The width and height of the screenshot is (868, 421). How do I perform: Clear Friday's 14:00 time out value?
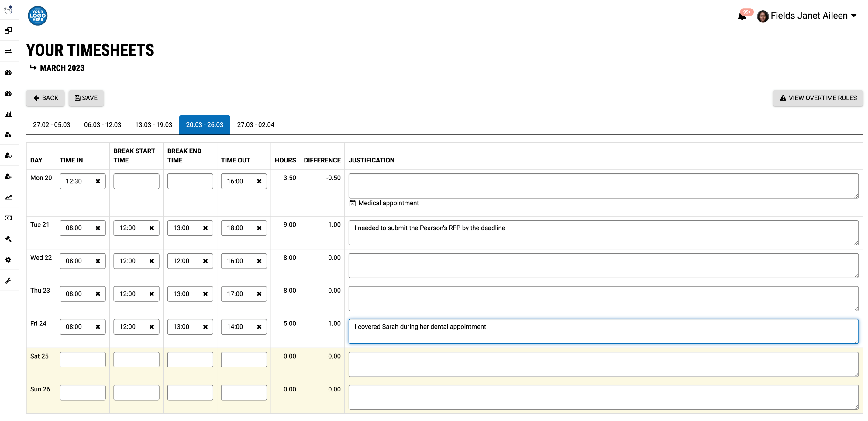click(259, 327)
